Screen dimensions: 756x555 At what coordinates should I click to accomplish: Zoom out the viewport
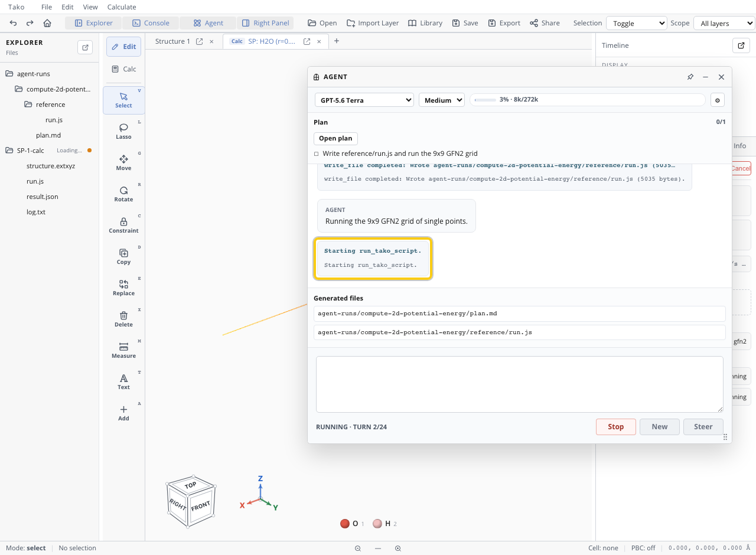click(x=358, y=549)
